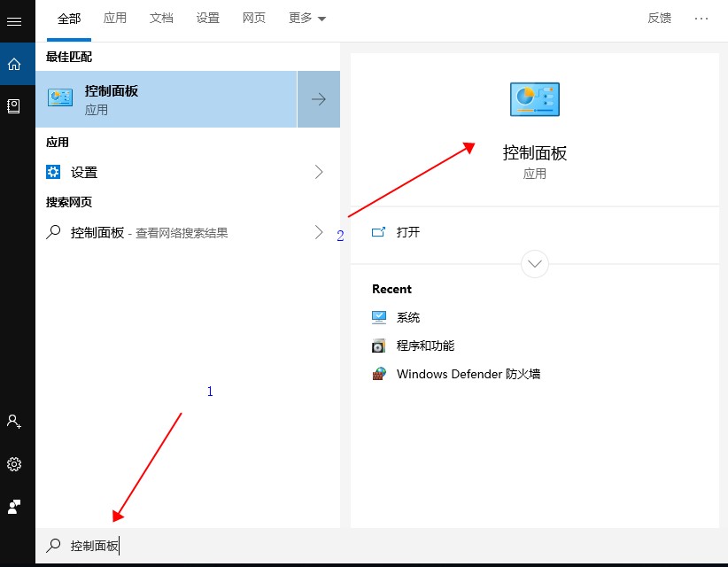Expand the chevron next to 设置 result
The image size is (728, 567).
(x=319, y=172)
